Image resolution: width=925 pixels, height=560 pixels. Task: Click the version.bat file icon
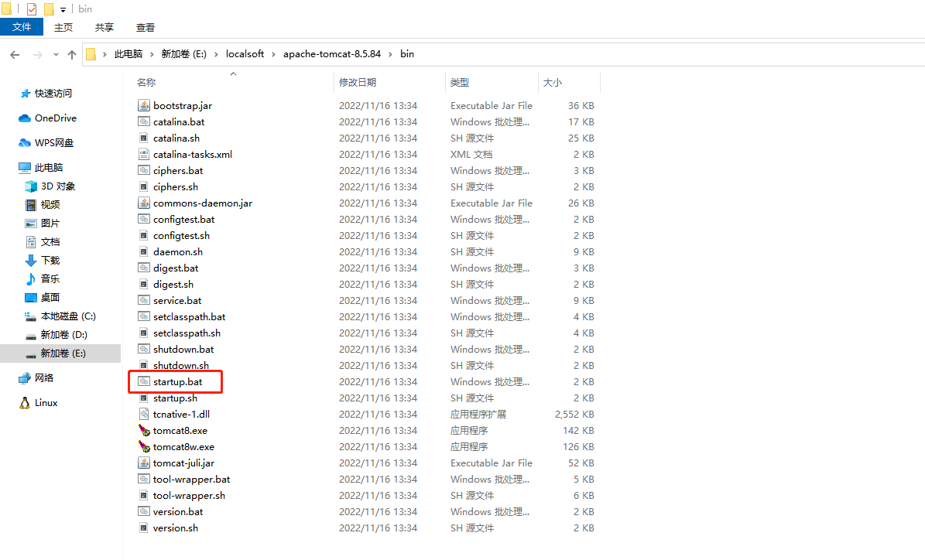tap(143, 512)
